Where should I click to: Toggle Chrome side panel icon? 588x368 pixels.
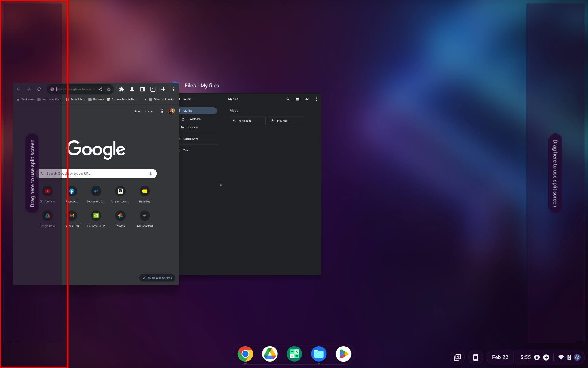click(x=142, y=89)
